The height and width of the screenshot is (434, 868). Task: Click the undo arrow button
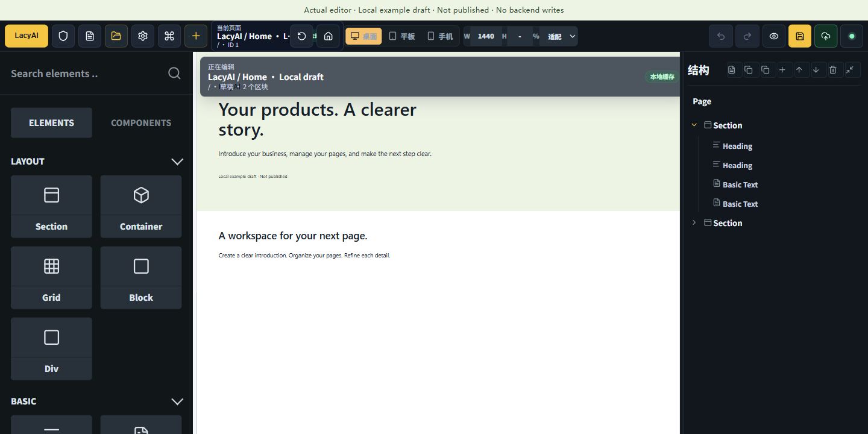point(721,36)
